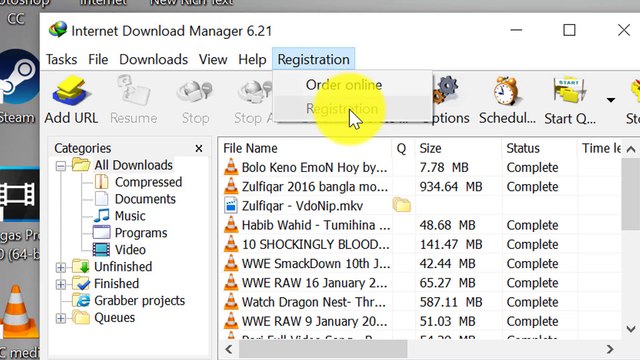Screen dimensions: 640x360
Task: Click scroll up arrow of download list
Action: 631,149
